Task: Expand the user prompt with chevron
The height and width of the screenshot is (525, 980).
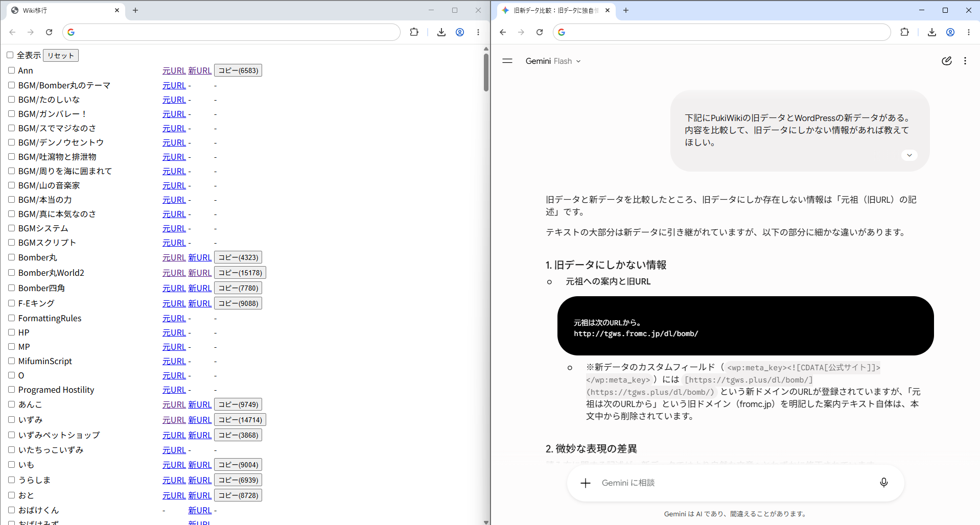Action: [909, 155]
